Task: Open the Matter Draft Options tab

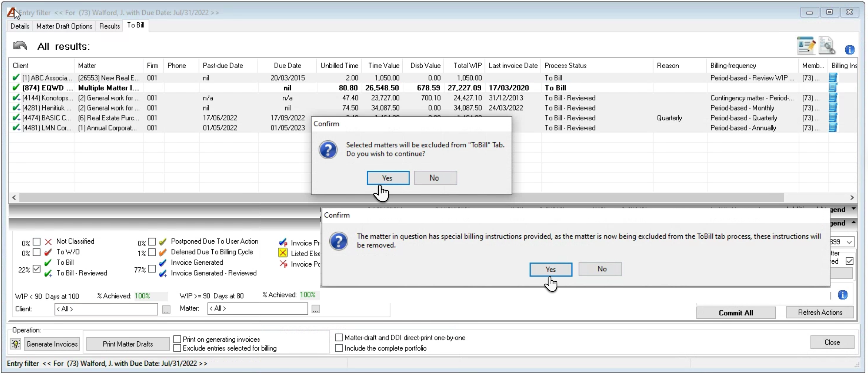Action: (64, 26)
